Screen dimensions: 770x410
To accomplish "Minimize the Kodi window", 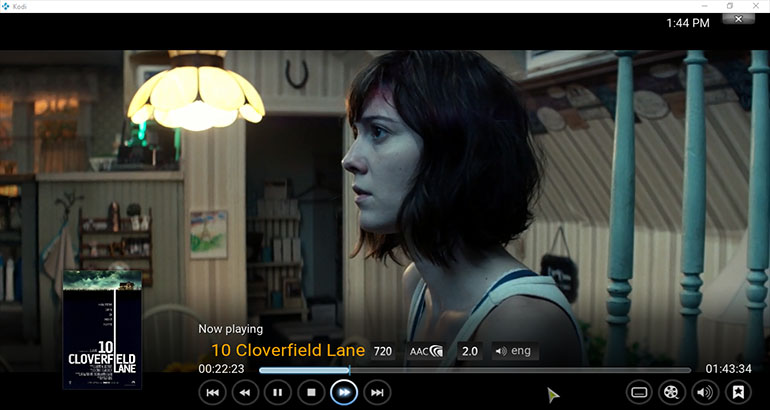I will click(703, 6).
